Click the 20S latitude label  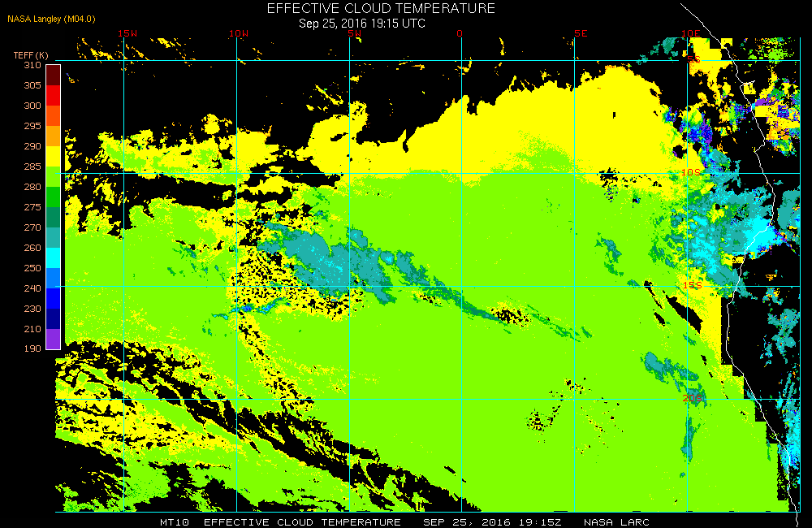(692, 398)
